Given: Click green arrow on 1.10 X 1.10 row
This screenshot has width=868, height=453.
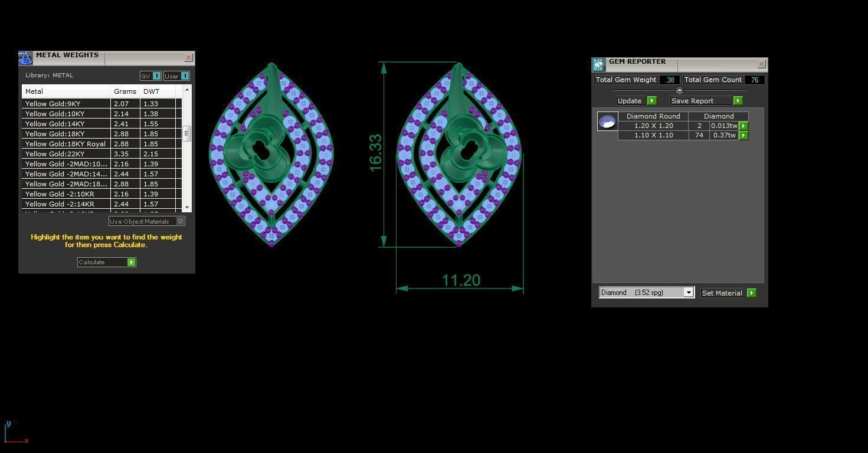Looking at the screenshot, I should click(743, 135).
